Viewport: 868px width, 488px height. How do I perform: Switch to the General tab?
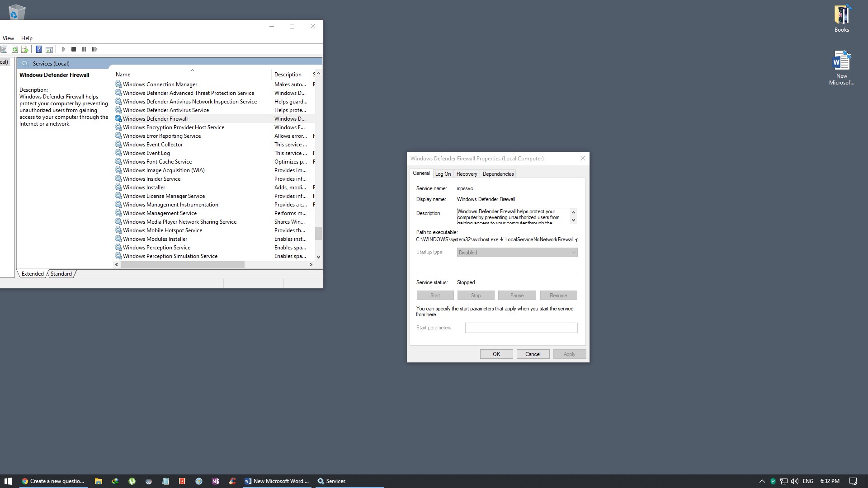pyautogui.click(x=421, y=174)
